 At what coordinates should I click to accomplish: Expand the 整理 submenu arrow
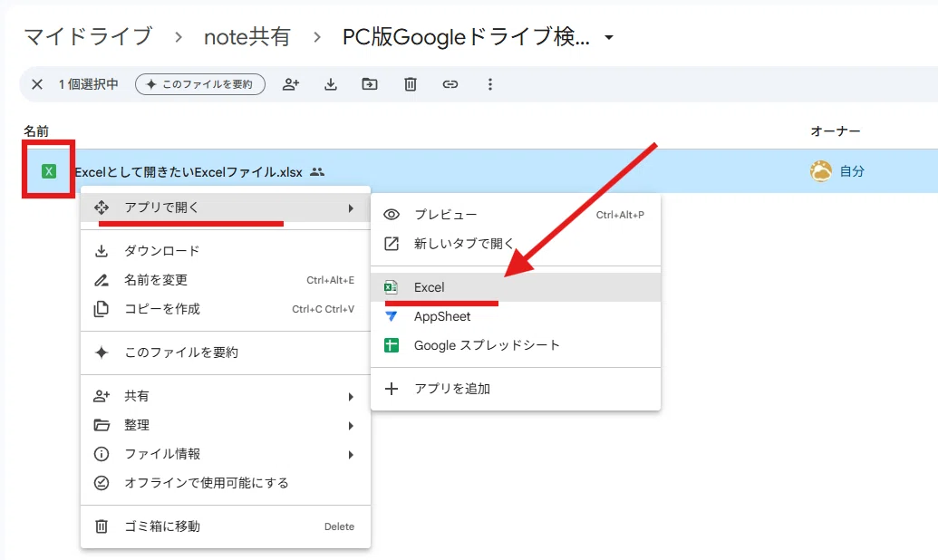(351, 425)
